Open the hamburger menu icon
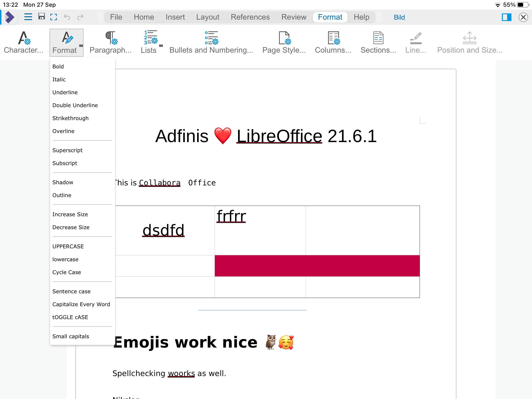This screenshot has width=532, height=399. coord(28,17)
